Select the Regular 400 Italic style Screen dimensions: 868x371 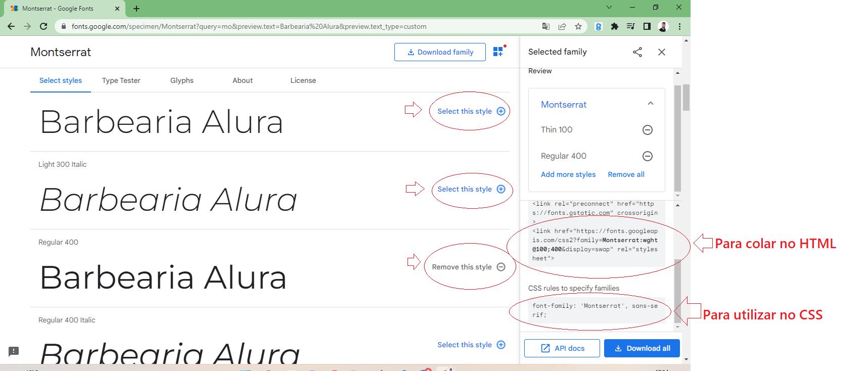(471, 345)
